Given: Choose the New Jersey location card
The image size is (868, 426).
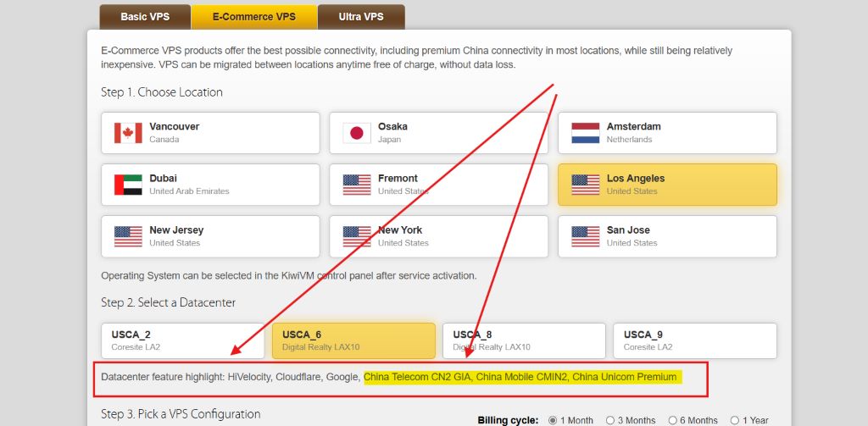Looking at the screenshot, I should coord(210,236).
